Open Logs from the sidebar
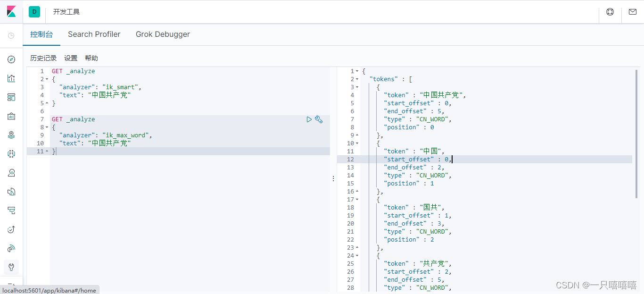Image resolution: width=644 pixels, height=294 pixels. pos(11,192)
